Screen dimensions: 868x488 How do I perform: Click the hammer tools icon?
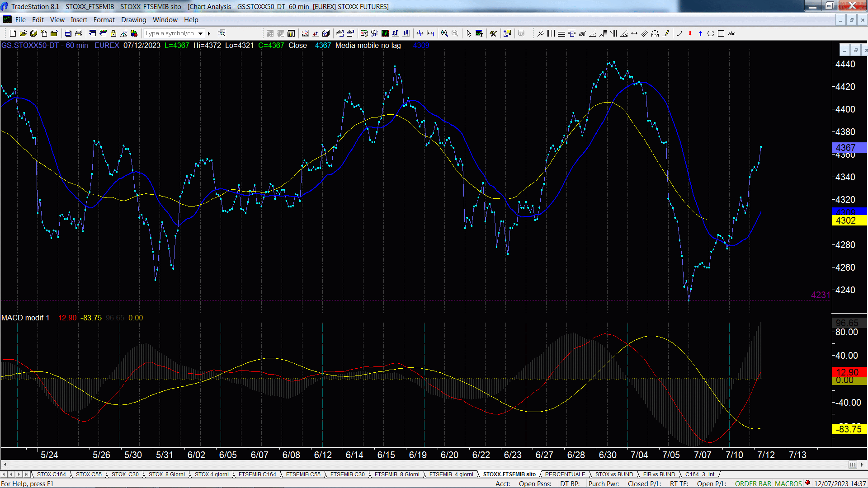(x=493, y=33)
